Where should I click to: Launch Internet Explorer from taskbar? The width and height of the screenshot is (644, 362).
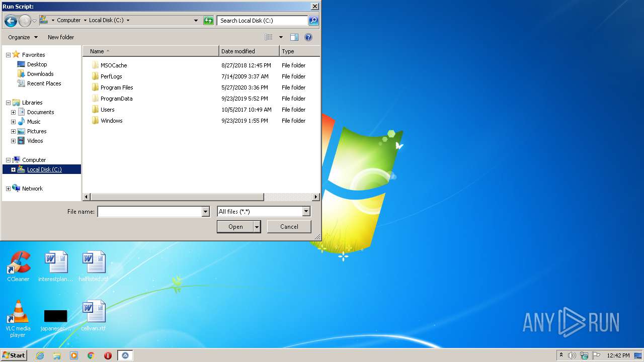coord(40,355)
